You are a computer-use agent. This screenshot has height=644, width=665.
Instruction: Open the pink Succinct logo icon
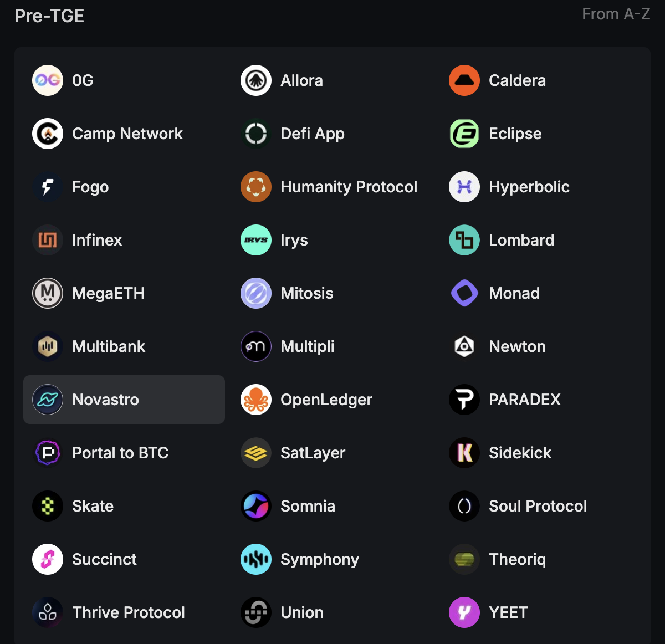point(48,559)
